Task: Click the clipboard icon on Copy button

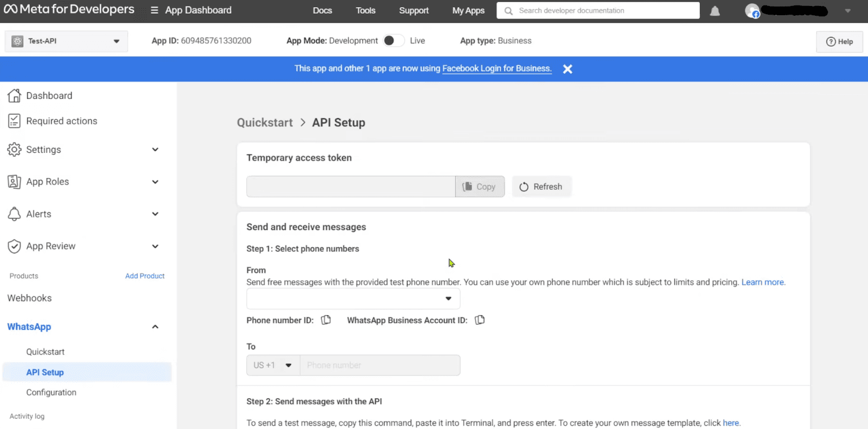Action: 467,187
